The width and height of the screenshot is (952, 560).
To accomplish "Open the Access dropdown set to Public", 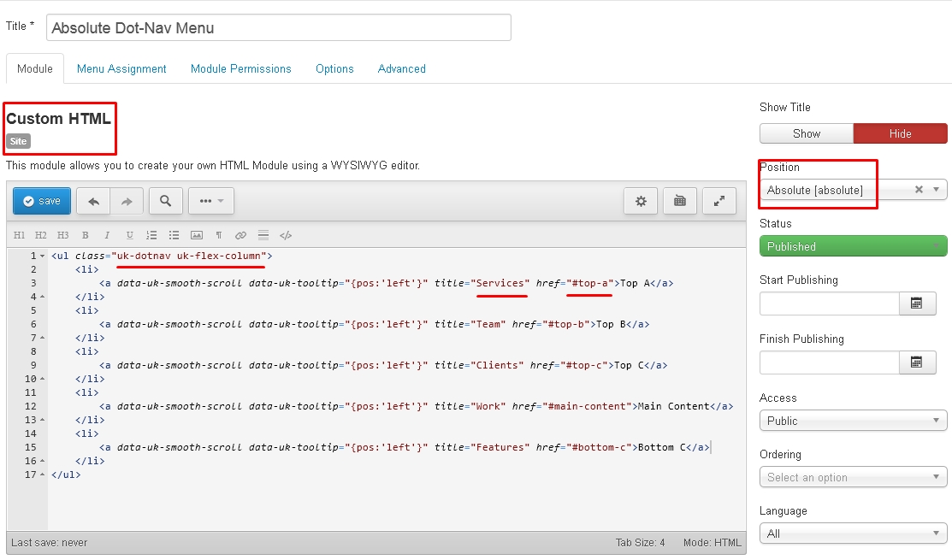I will (x=852, y=421).
